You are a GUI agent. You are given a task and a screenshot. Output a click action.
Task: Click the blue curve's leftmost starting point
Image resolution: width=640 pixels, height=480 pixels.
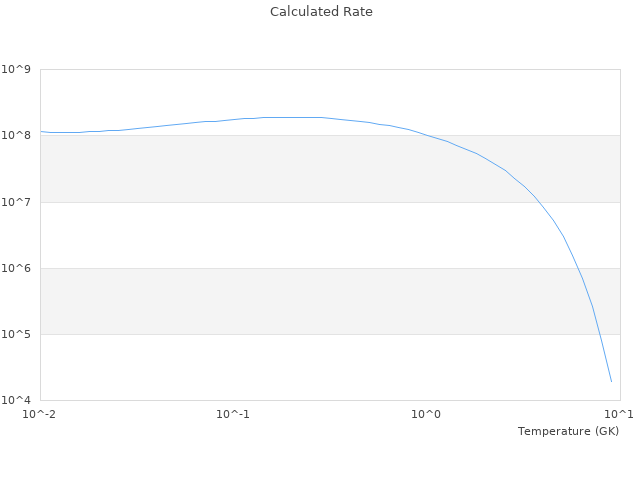click(41, 131)
